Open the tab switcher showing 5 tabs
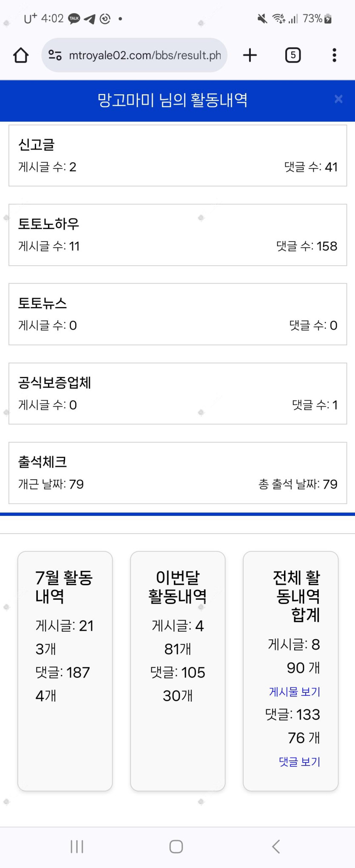This screenshot has width=355, height=868. pyautogui.click(x=293, y=55)
